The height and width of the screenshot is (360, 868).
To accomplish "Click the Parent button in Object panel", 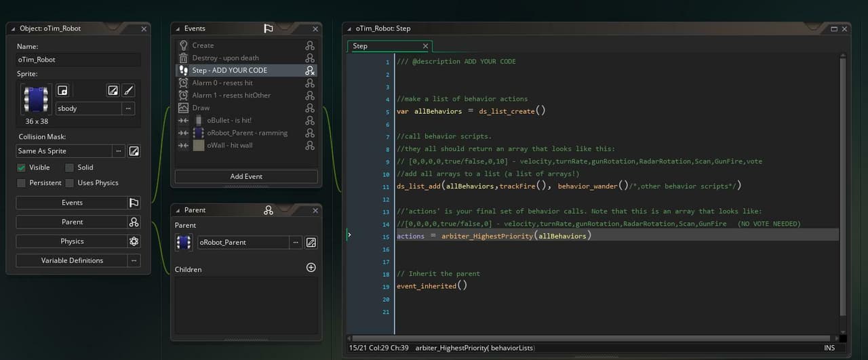I will [72, 222].
